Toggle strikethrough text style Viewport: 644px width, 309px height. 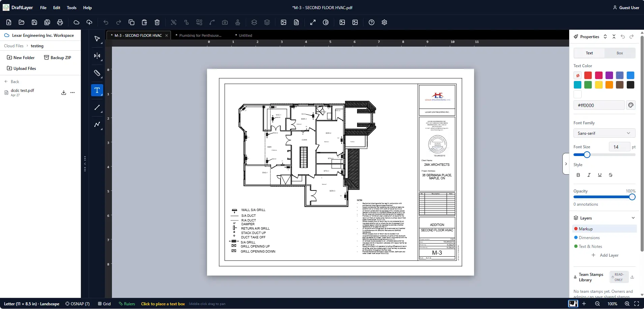click(x=611, y=175)
